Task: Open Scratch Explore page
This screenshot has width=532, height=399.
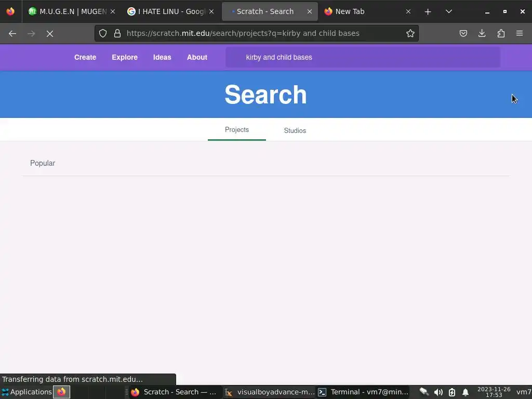Action: coord(125,57)
